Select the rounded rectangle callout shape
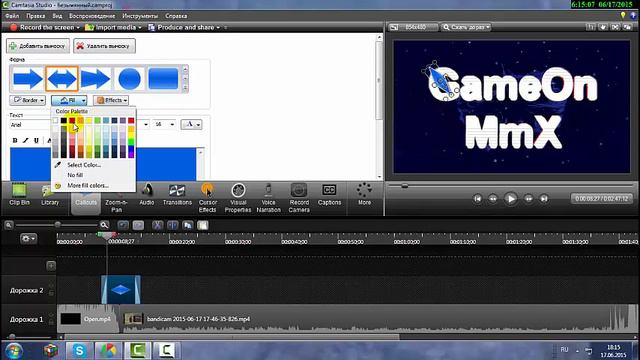The image size is (640, 360). point(163,79)
